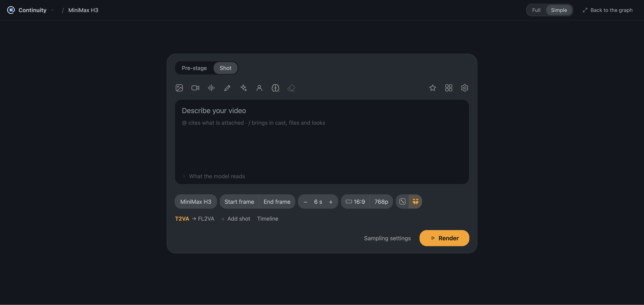The image size is (644, 305).
Task: Open the cast person icon
Action: 259,88
